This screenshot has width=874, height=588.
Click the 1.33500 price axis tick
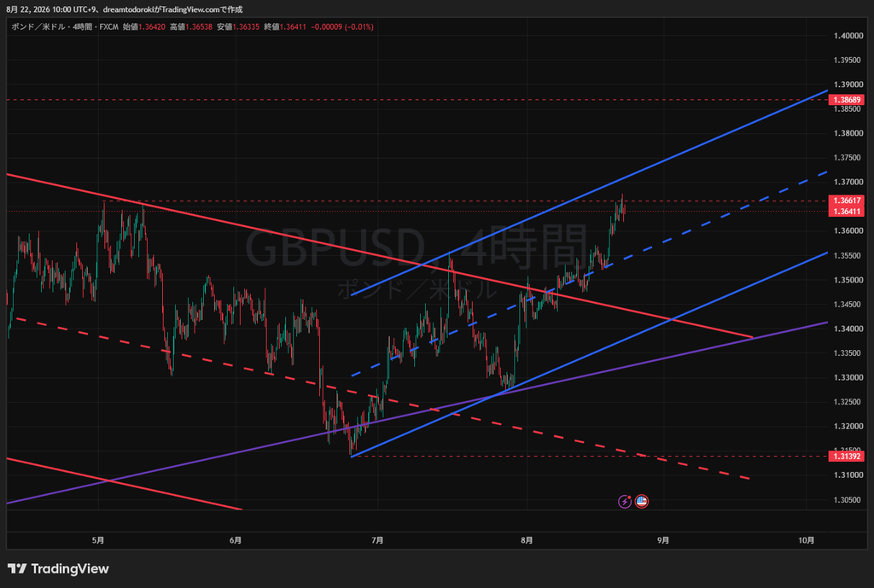point(848,353)
